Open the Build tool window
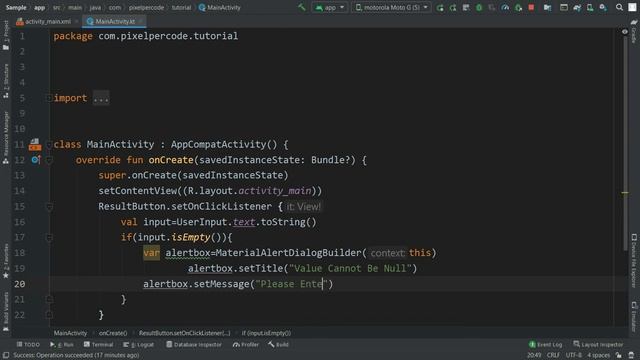This screenshot has height=360, width=640. 278,344
